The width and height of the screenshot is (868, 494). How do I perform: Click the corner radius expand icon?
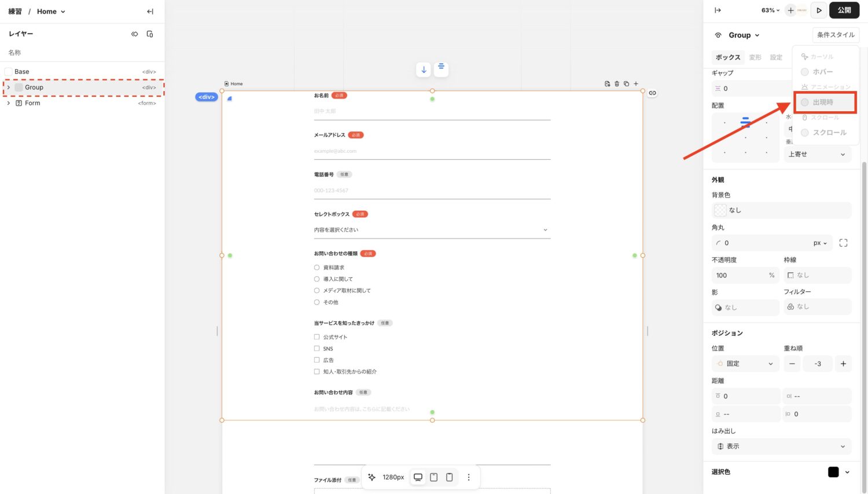pyautogui.click(x=843, y=243)
